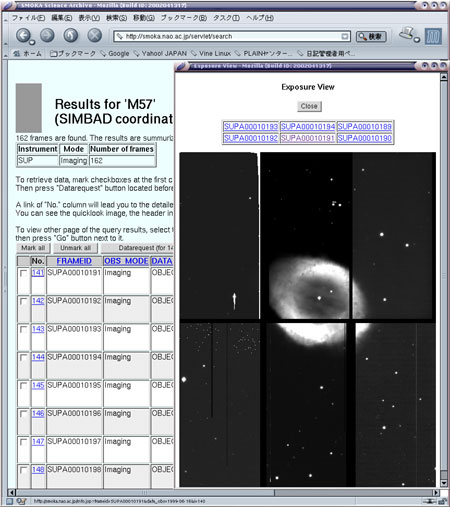Reload the page with the toolbar icon

pyautogui.click(x=71, y=35)
